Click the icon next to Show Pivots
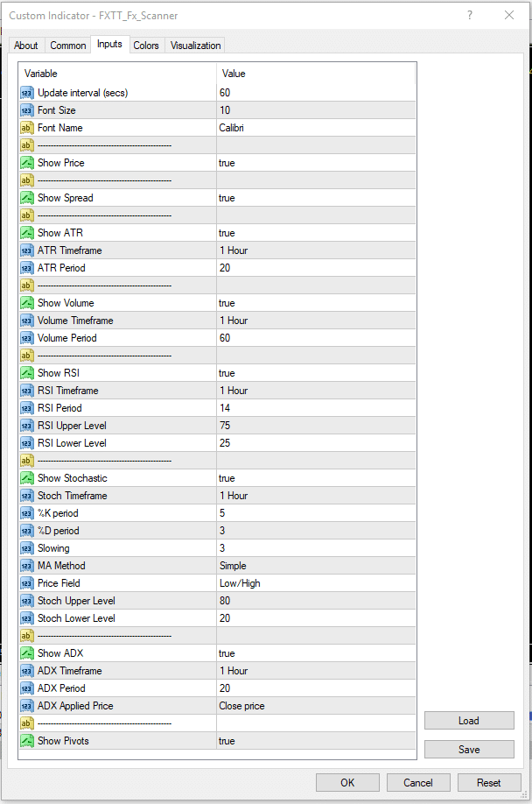This screenshot has width=532, height=804. point(27,741)
